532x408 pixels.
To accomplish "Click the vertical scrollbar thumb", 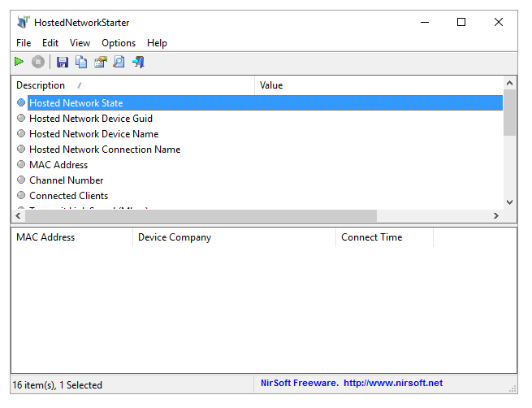I will (x=509, y=113).
